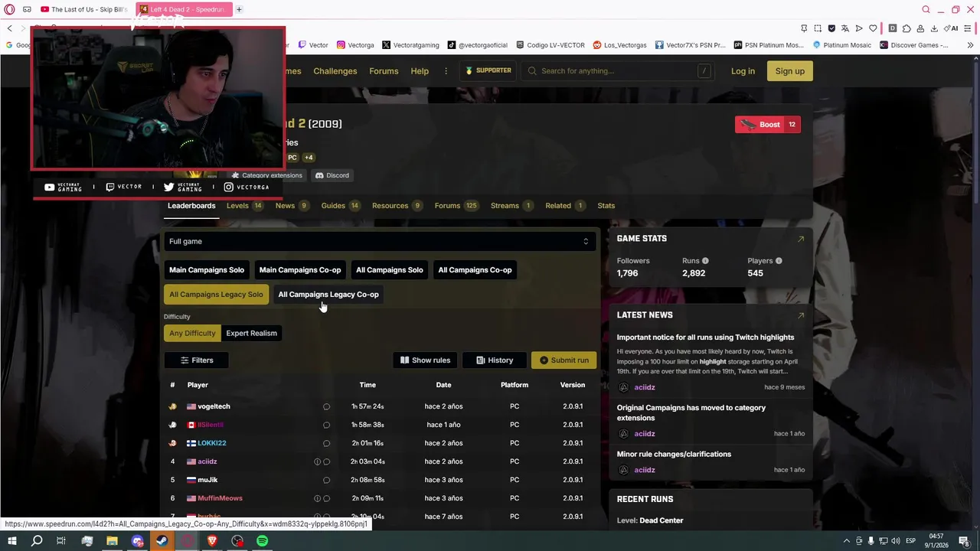Image resolution: width=980 pixels, height=551 pixels.
Task: Open the Stats tab
Action: click(606, 206)
